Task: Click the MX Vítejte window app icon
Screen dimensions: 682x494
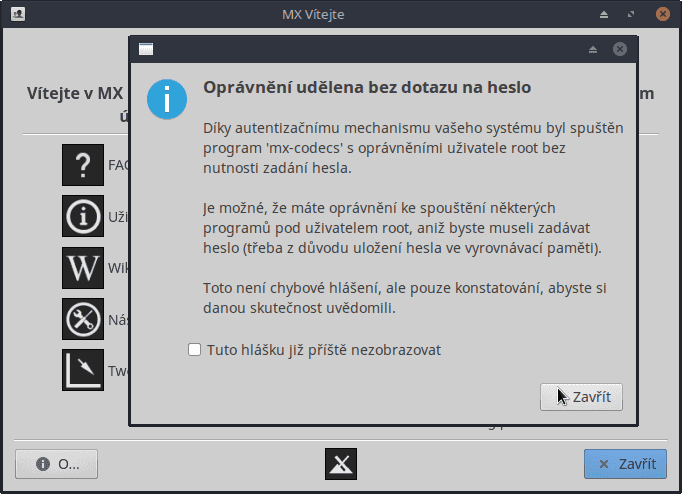Action: point(18,14)
